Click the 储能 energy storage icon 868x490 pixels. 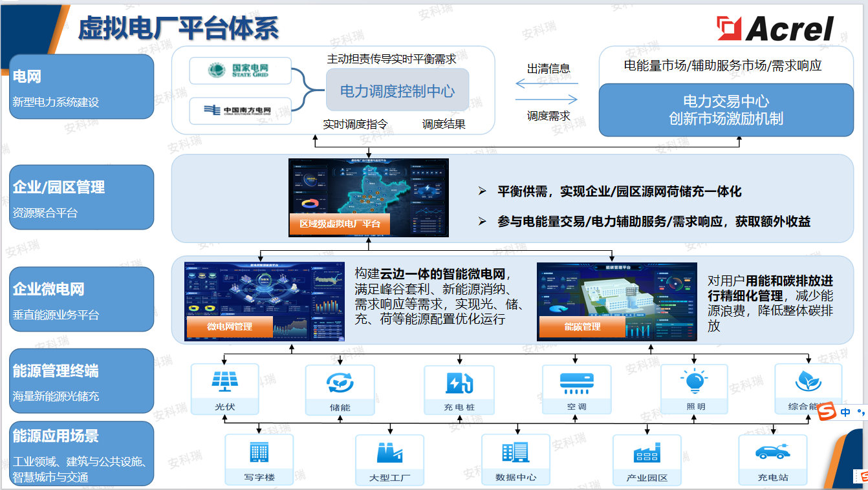[x=342, y=384]
